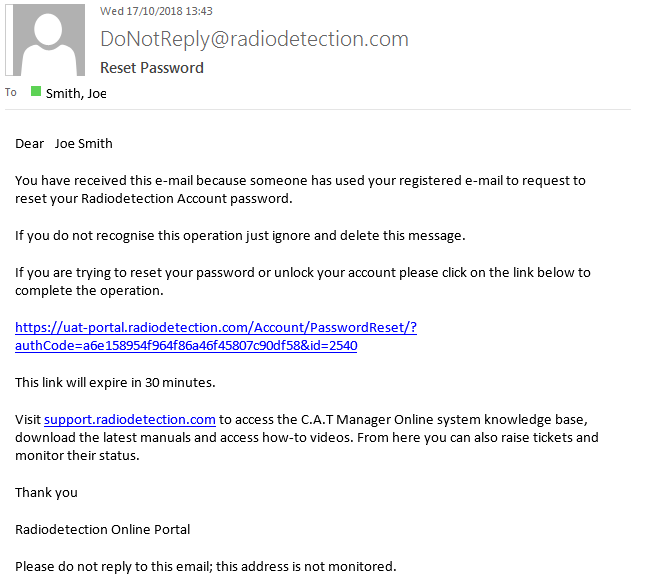Open the password reset link URL
653x582 pixels.
[216, 336]
